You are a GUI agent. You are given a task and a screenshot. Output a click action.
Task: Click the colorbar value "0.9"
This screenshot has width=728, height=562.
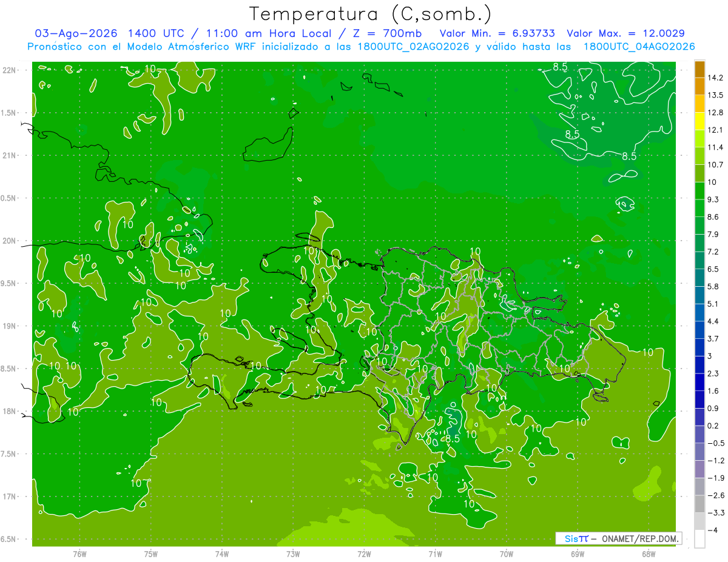click(713, 408)
